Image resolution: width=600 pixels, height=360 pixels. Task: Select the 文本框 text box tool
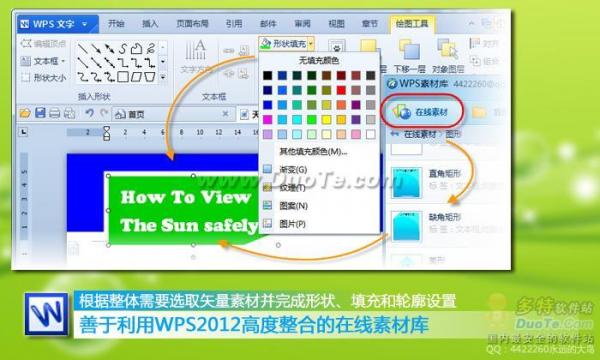(x=42, y=61)
